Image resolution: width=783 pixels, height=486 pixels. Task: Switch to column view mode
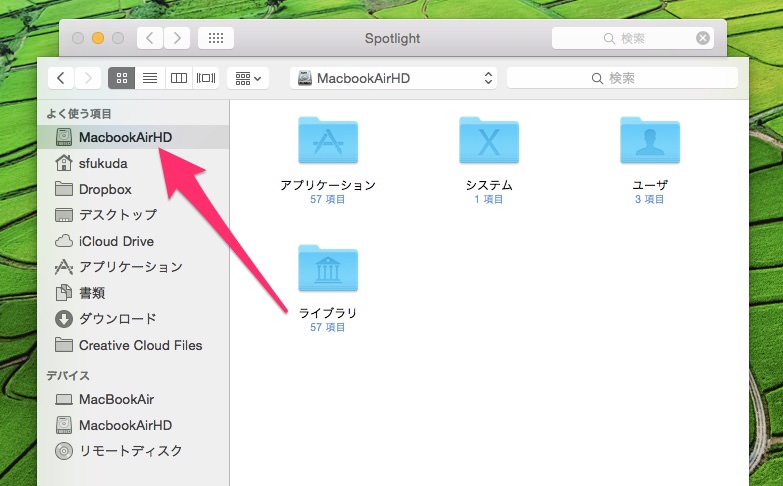pyautogui.click(x=178, y=78)
